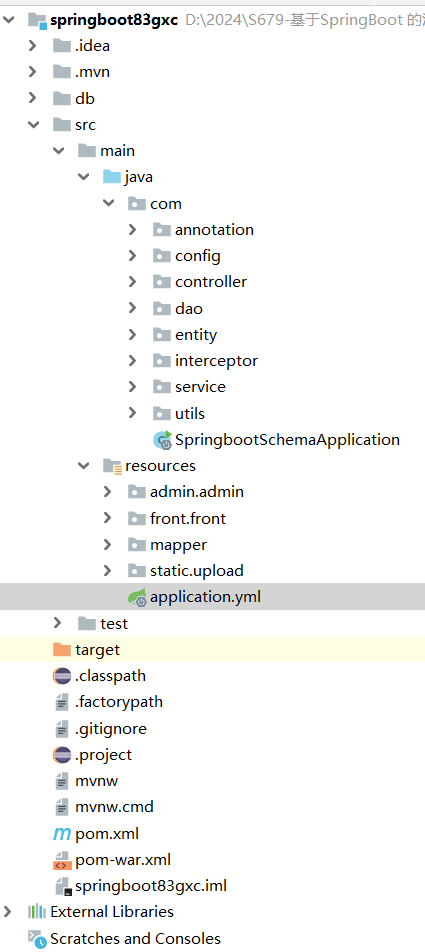Select the Scratches and Consoles label

(135, 939)
